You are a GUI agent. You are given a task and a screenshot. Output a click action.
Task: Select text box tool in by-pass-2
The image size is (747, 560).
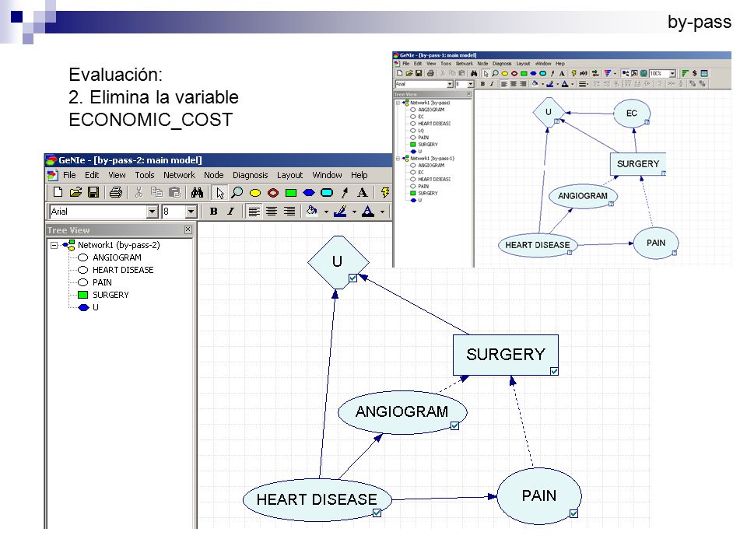tap(362, 192)
